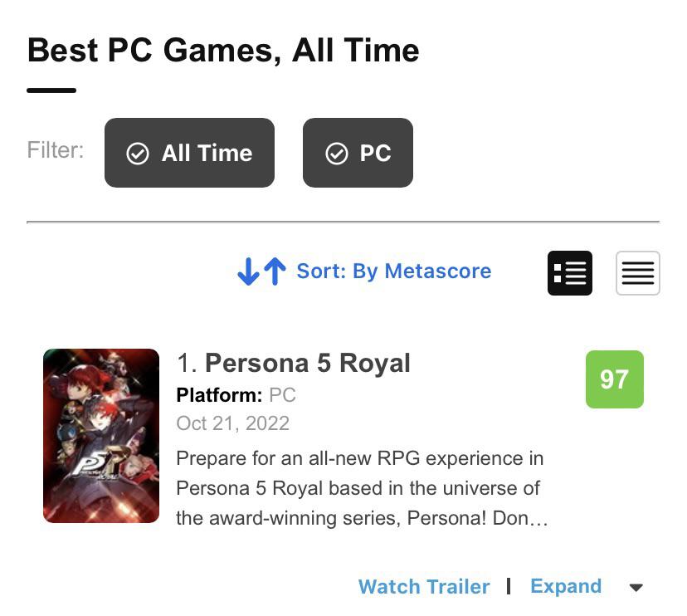
Task: Click the Filter: label
Action: [x=56, y=150]
